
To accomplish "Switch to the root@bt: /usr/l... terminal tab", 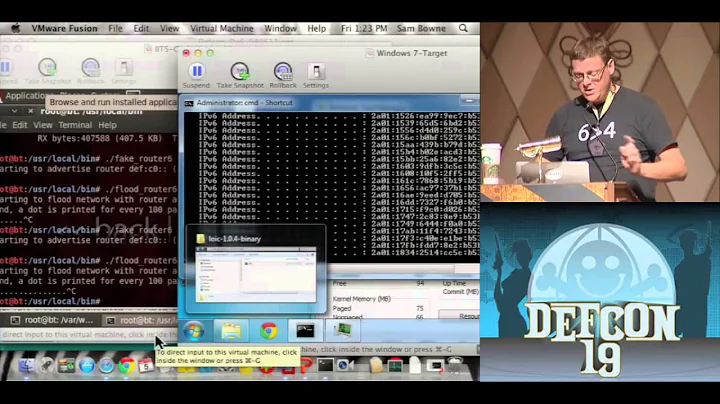I will pos(141,320).
